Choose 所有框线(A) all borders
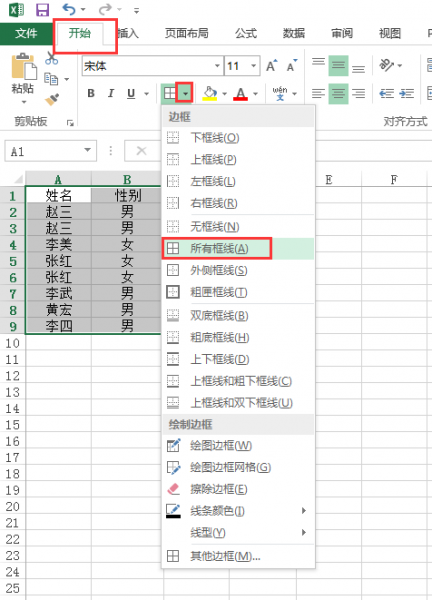Screen dimensions: 432x600 point(238,248)
